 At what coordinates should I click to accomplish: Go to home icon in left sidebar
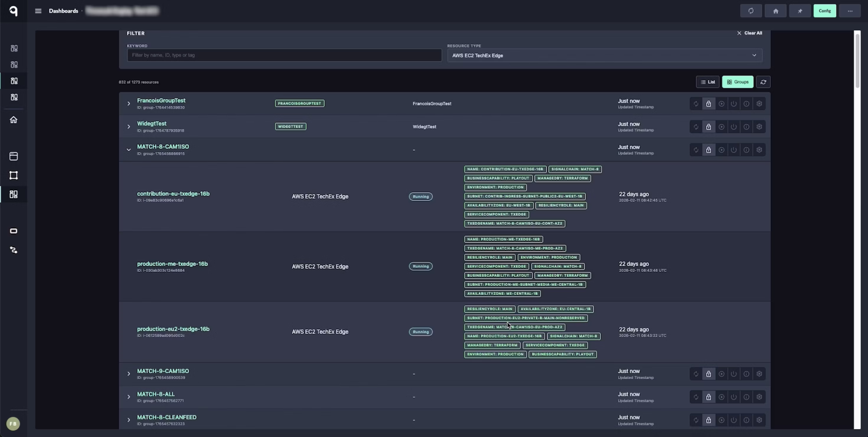pos(14,120)
